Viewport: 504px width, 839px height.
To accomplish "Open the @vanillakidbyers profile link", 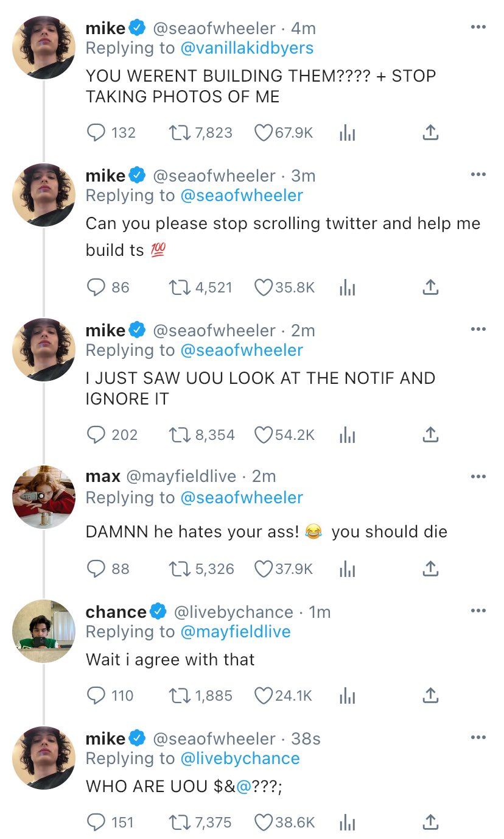I will [247, 48].
